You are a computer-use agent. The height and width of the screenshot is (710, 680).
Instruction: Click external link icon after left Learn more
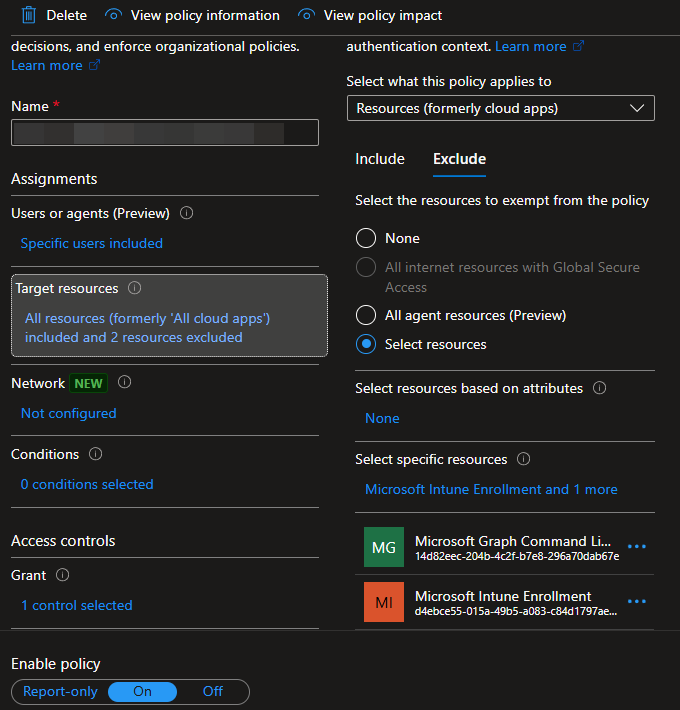click(94, 65)
